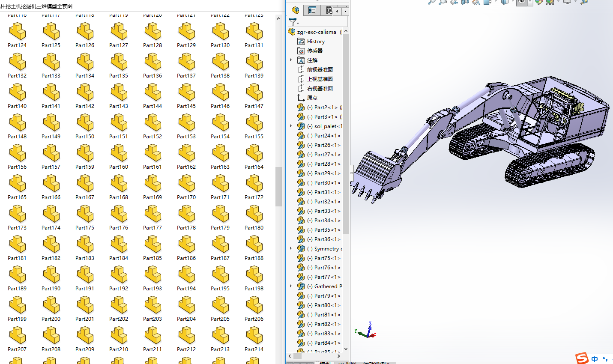The image size is (613, 364).
Task: Select the 原点 origin item
Action: [x=312, y=98]
